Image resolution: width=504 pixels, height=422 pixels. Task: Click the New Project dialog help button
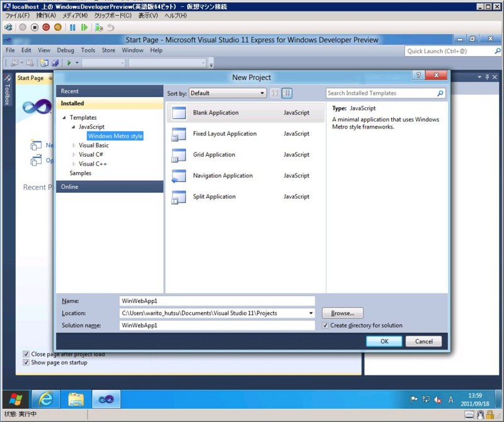point(418,75)
